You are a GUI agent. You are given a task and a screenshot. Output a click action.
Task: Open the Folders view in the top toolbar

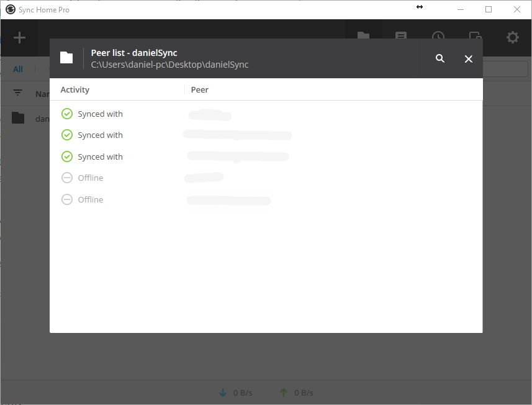click(363, 37)
